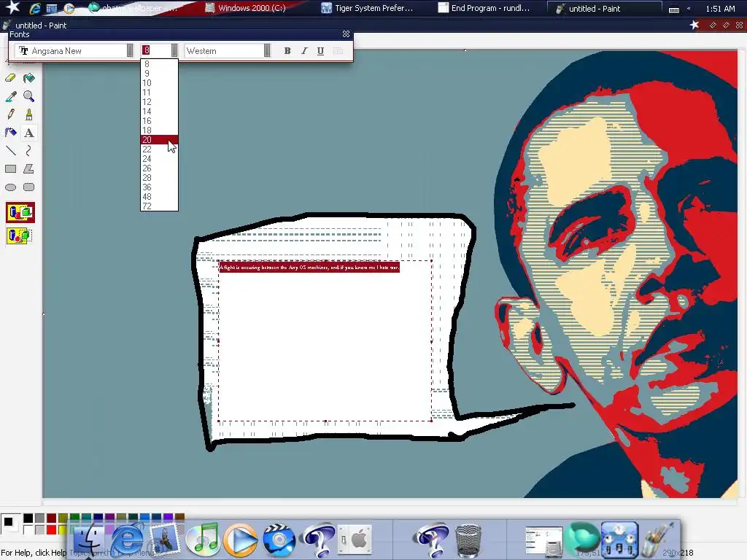
Task: Toggle vertical text button in Fonts toolbar
Action: click(338, 51)
